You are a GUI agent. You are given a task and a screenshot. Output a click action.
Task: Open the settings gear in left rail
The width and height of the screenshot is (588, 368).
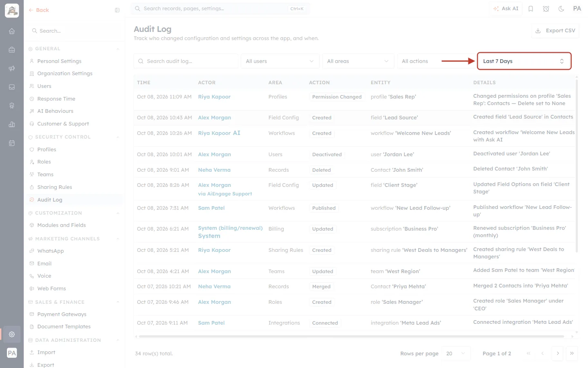(x=12, y=334)
